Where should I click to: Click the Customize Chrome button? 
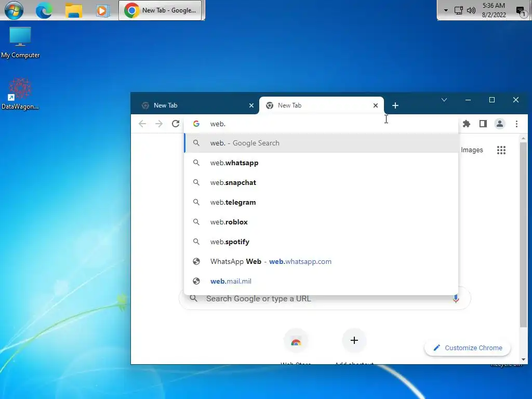pyautogui.click(x=468, y=348)
